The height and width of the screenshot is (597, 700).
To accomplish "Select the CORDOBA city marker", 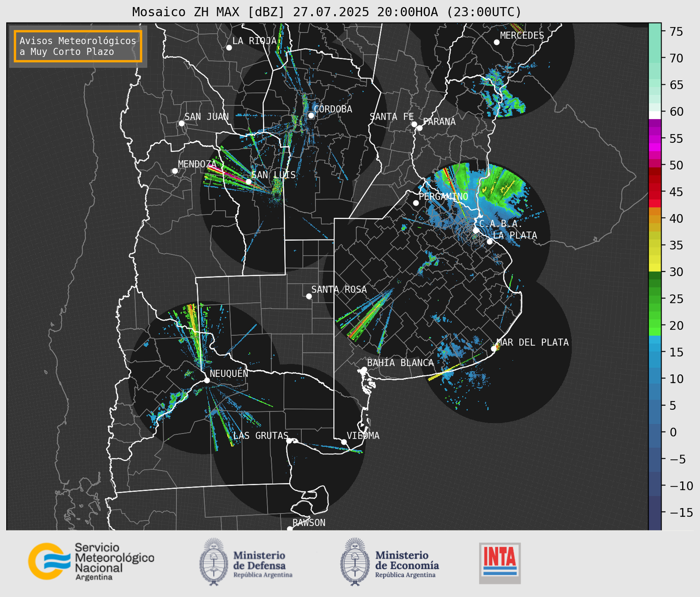I will pos(311,115).
